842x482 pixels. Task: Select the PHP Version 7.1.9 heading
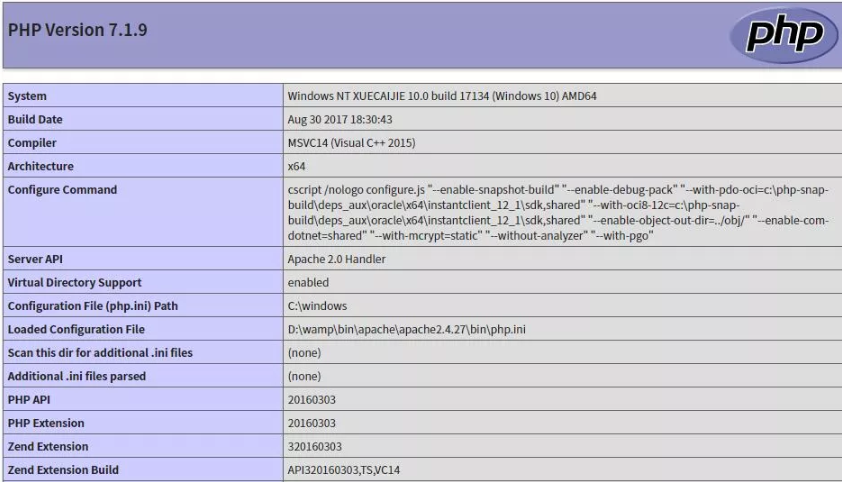pos(77,30)
